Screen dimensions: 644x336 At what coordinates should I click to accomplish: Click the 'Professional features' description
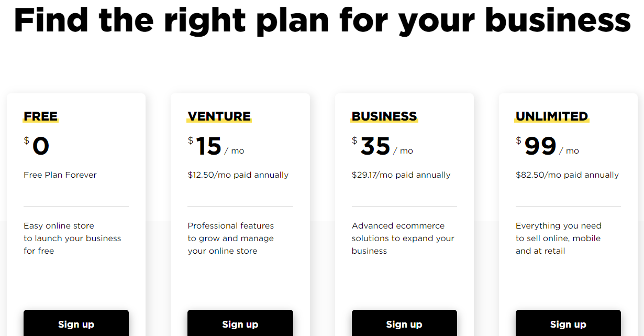[x=231, y=239]
